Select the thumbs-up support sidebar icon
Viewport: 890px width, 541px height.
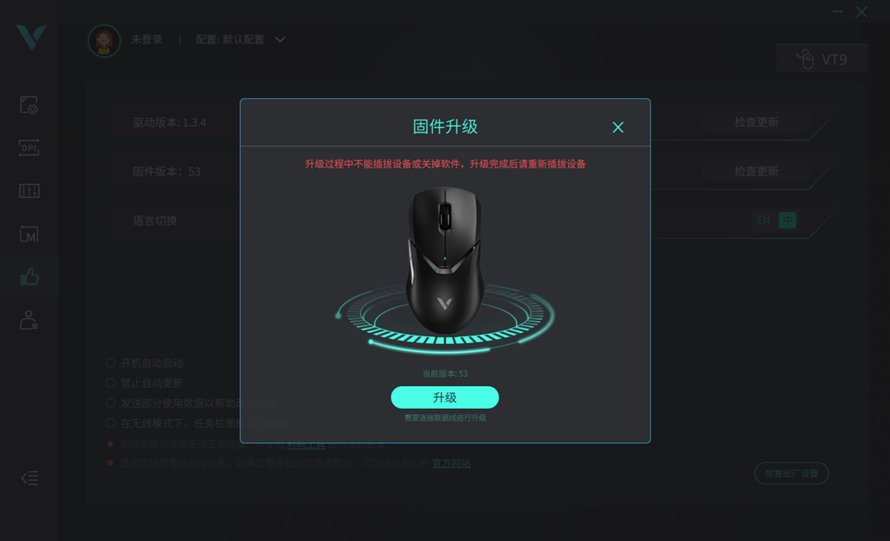[29, 277]
